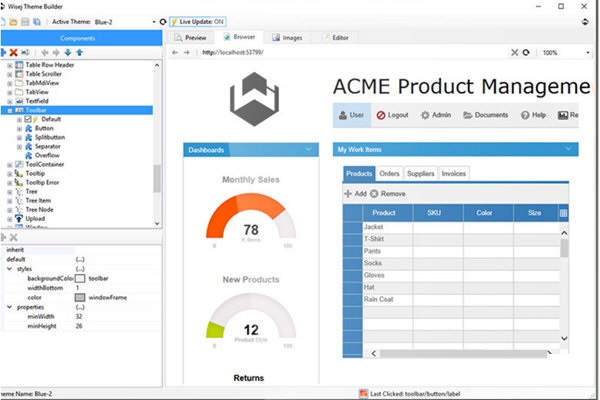Switch to the Browser tab
The width and height of the screenshot is (600, 400).
pyautogui.click(x=239, y=37)
